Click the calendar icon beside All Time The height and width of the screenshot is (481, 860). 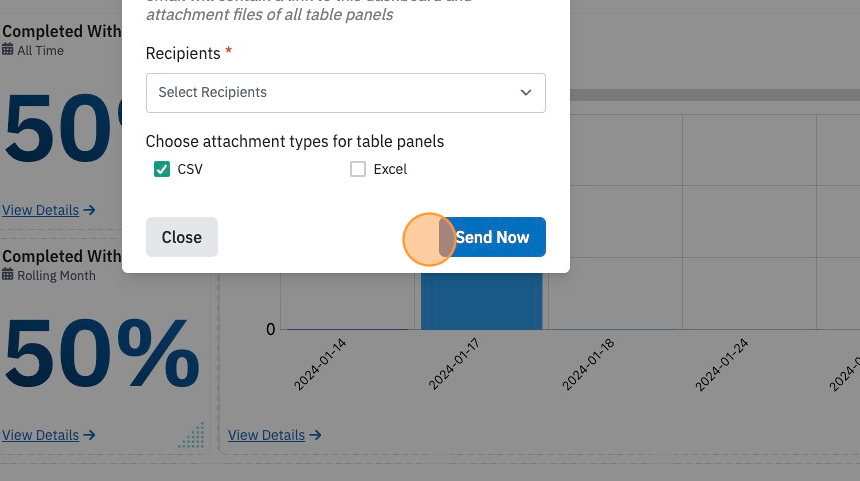pos(8,49)
